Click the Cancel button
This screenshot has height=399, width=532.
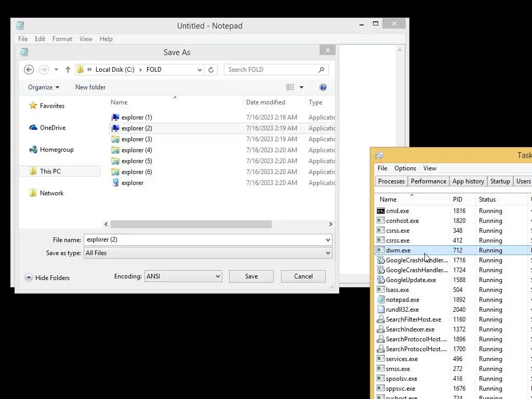(x=303, y=276)
